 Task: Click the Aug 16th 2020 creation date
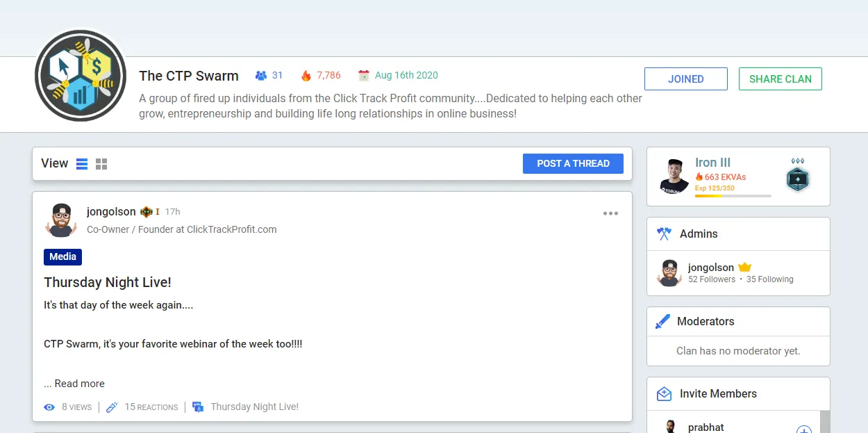tap(406, 75)
